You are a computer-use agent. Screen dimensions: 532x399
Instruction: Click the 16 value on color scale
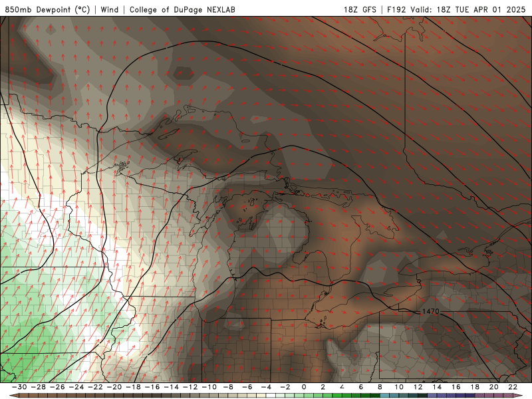(x=456, y=387)
